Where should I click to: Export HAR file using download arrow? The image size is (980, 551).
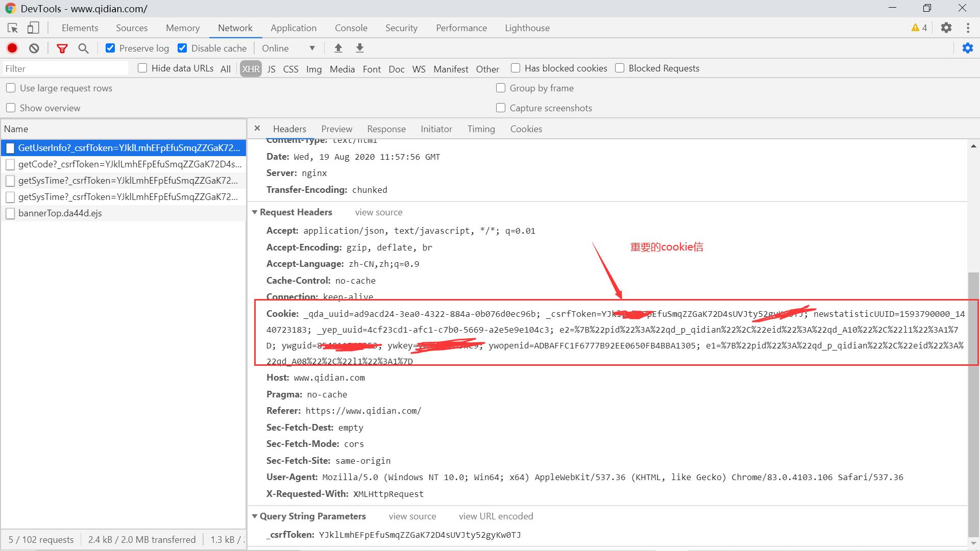(x=360, y=48)
